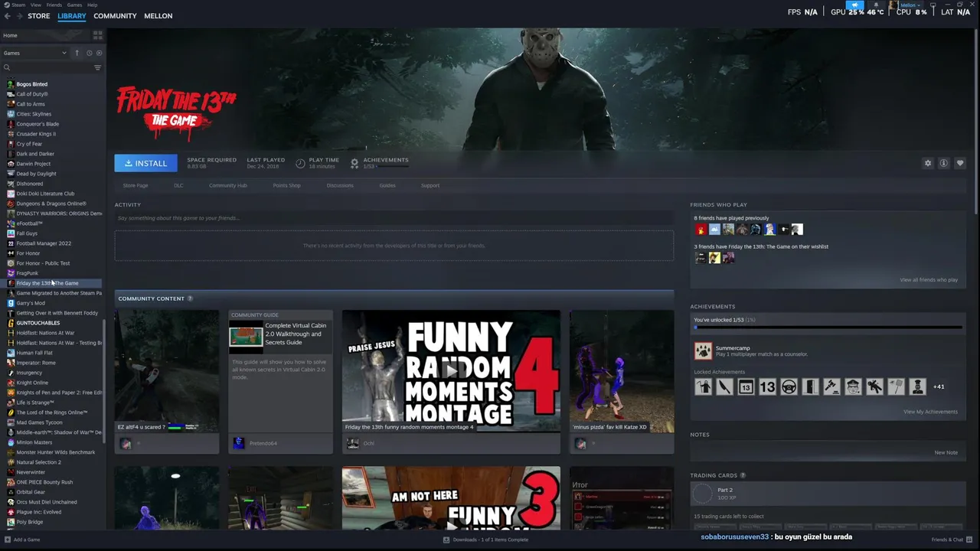Switch library to grid collections view
980x551 pixels.
coord(97,35)
